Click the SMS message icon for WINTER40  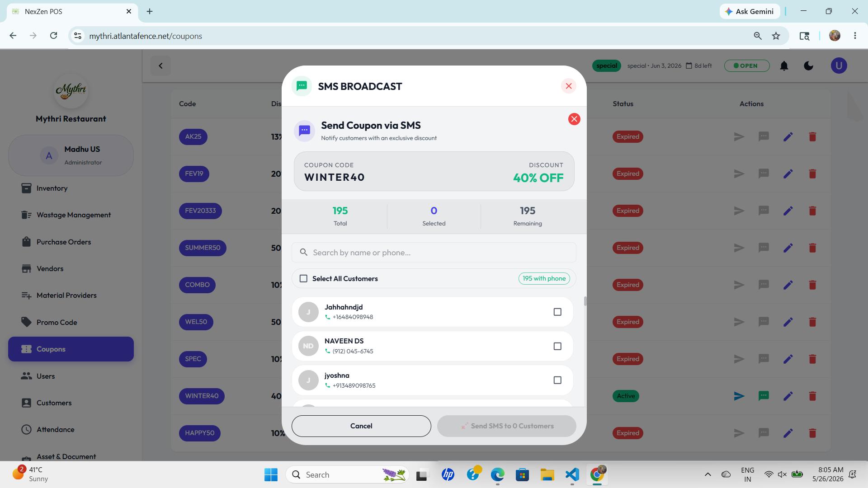click(764, 396)
